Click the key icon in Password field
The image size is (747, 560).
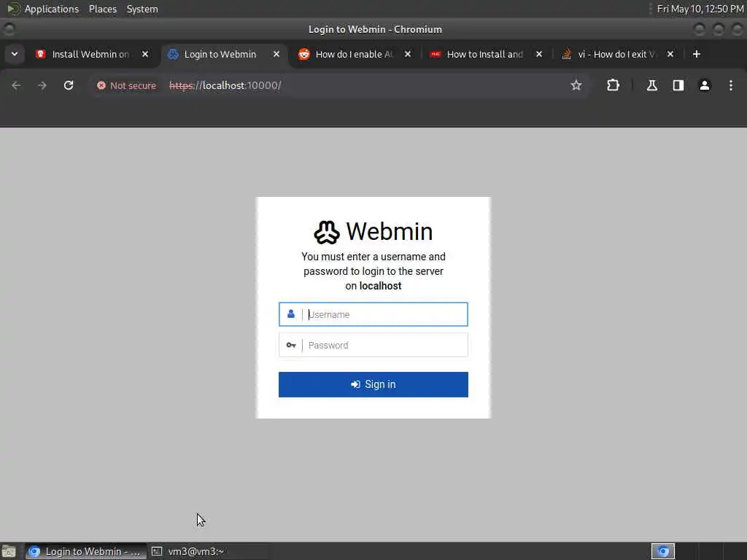pos(291,345)
